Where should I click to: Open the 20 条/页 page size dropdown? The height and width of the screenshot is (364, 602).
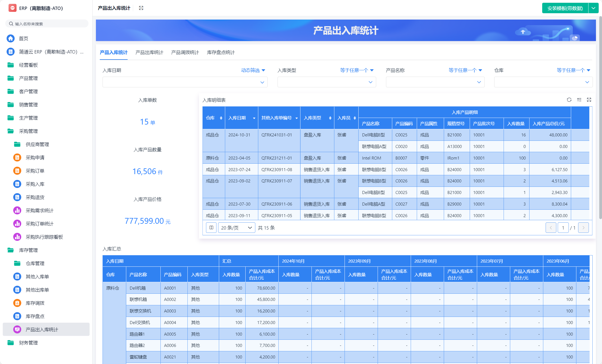point(237,228)
